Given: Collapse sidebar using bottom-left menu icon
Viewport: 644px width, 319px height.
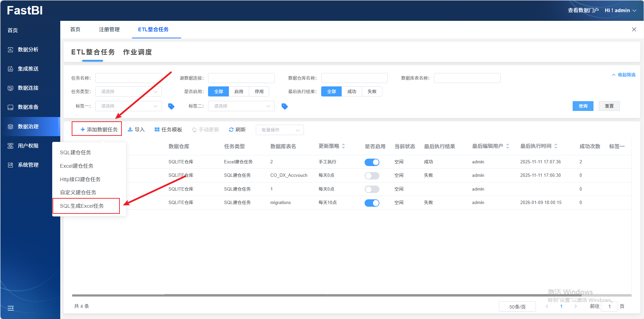Looking at the screenshot, I should click(x=11, y=308).
